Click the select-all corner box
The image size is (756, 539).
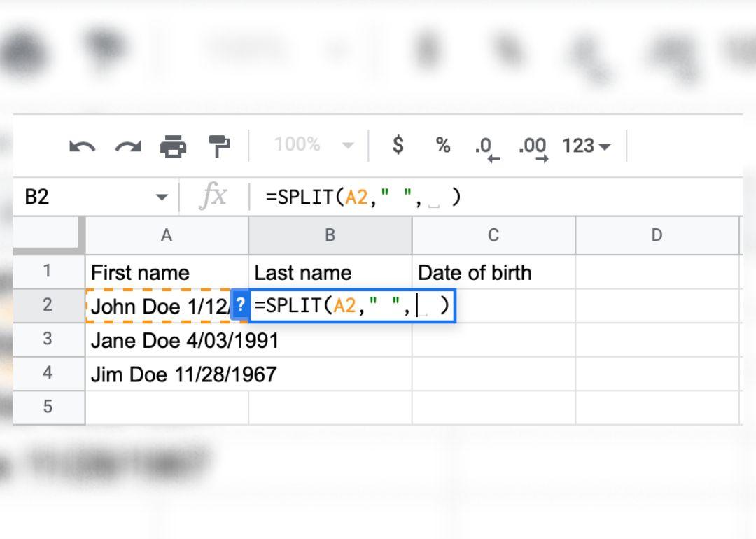[x=48, y=234]
